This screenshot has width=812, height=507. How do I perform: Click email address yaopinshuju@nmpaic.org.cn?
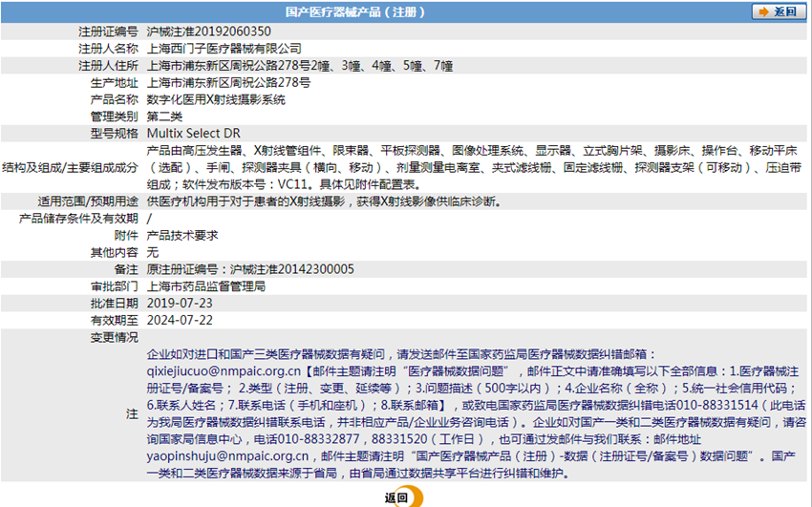[x=227, y=456]
